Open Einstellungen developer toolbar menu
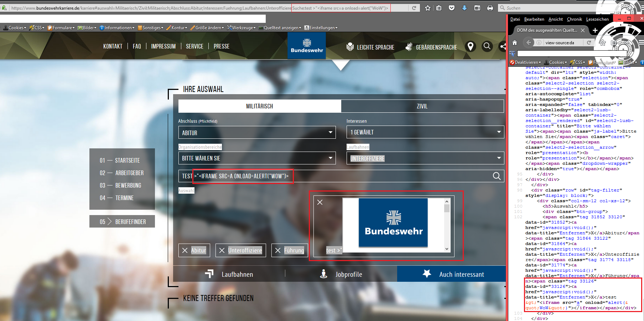 pos(321,28)
